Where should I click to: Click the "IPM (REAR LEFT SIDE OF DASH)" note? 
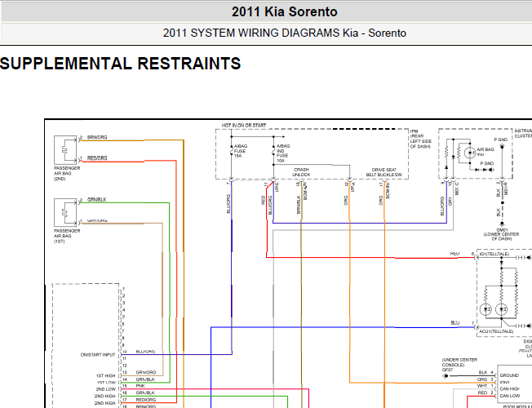click(x=421, y=139)
